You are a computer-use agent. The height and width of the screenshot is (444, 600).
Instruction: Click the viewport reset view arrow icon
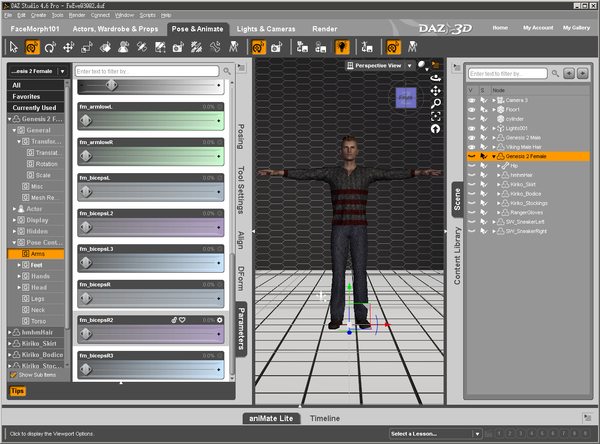(x=436, y=129)
